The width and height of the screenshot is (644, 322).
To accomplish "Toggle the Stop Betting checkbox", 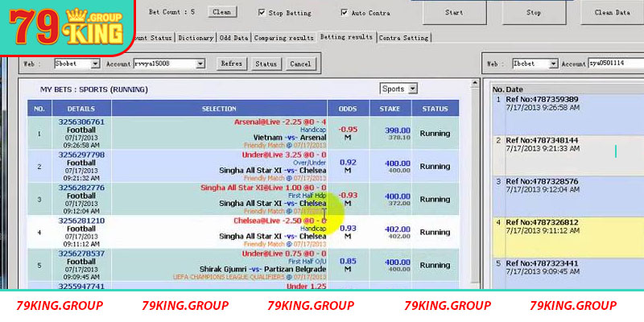I will 262,13.
